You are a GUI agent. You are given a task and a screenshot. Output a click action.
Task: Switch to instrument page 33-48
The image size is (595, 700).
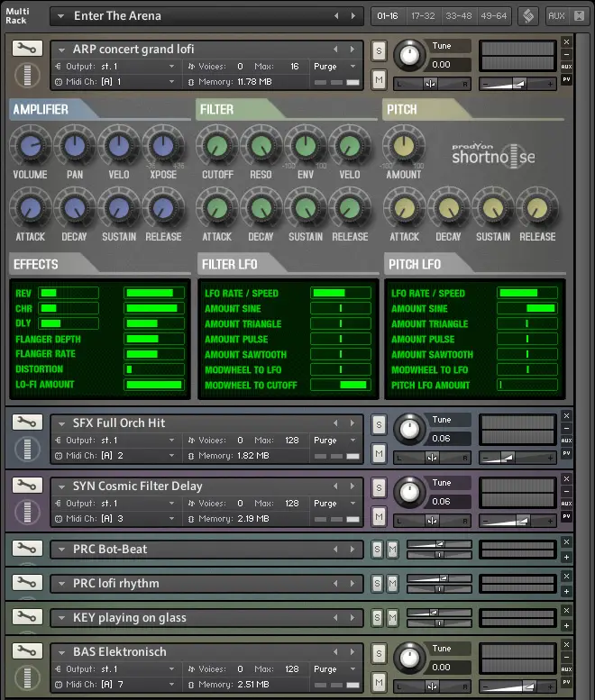[458, 16]
